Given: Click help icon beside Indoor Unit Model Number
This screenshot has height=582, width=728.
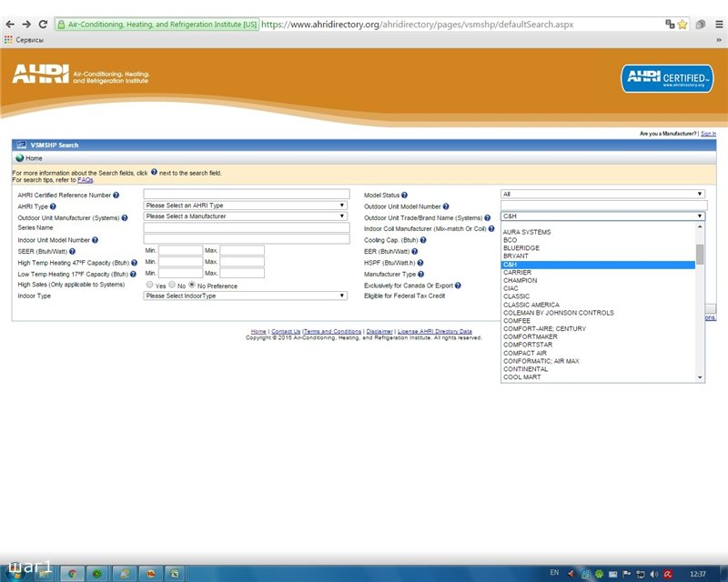Looking at the screenshot, I should coord(95,240).
